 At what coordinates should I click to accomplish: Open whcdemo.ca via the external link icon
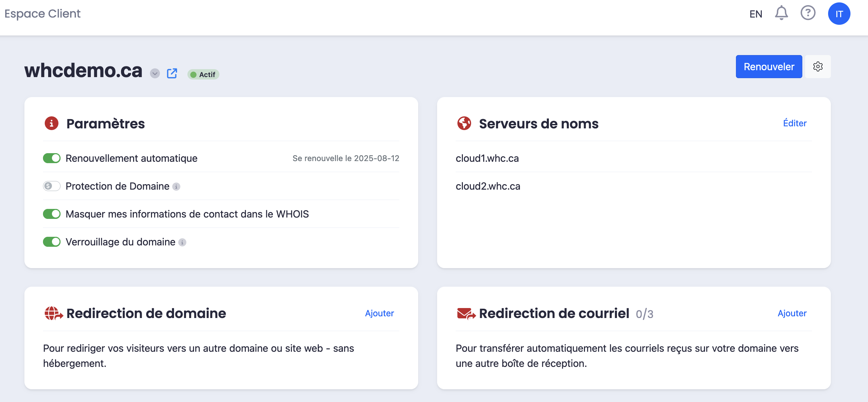[172, 73]
